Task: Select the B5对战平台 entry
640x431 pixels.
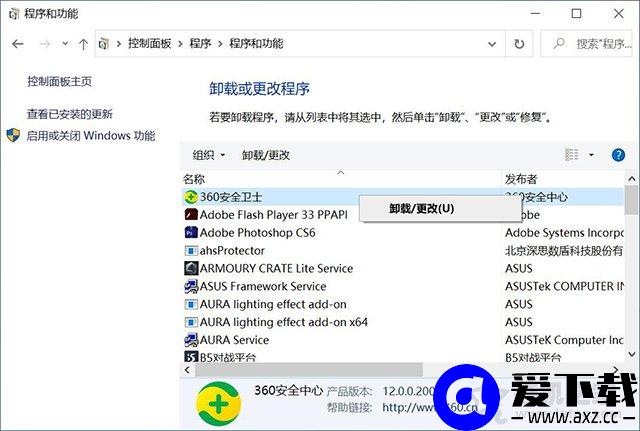Action: (x=228, y=357)
